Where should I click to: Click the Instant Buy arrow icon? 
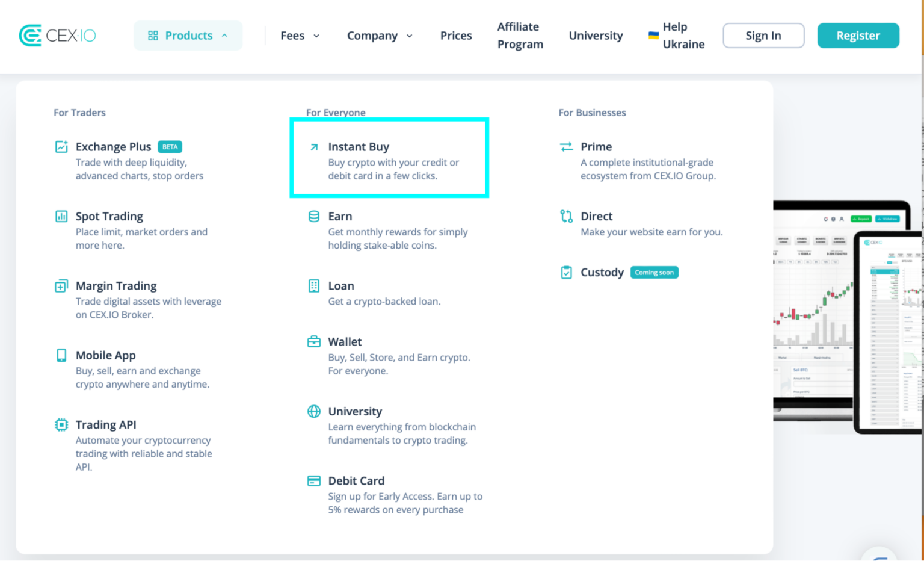313,146
